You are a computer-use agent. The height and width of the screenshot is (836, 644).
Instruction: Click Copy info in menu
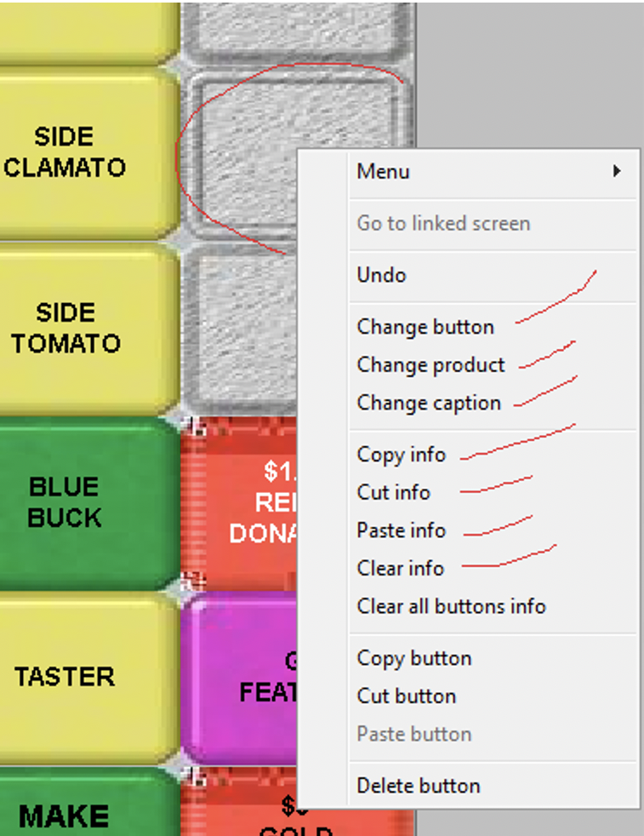(401, 455)
